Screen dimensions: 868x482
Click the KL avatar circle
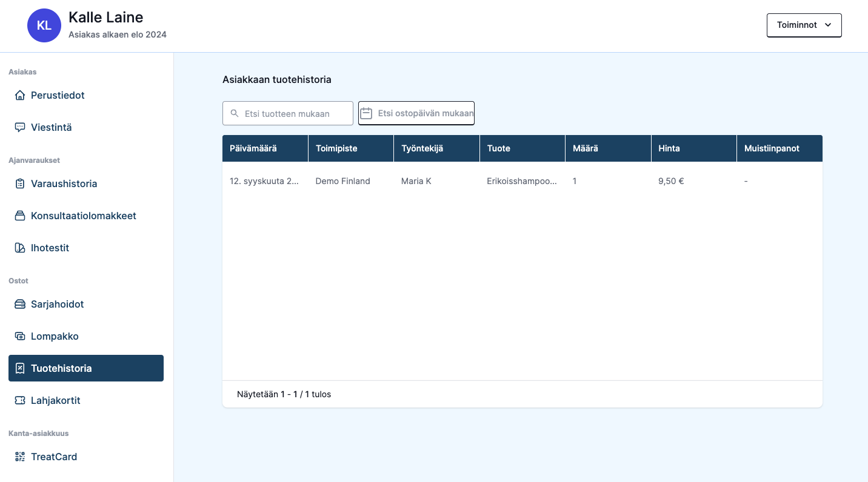click(x=44, y=25)
